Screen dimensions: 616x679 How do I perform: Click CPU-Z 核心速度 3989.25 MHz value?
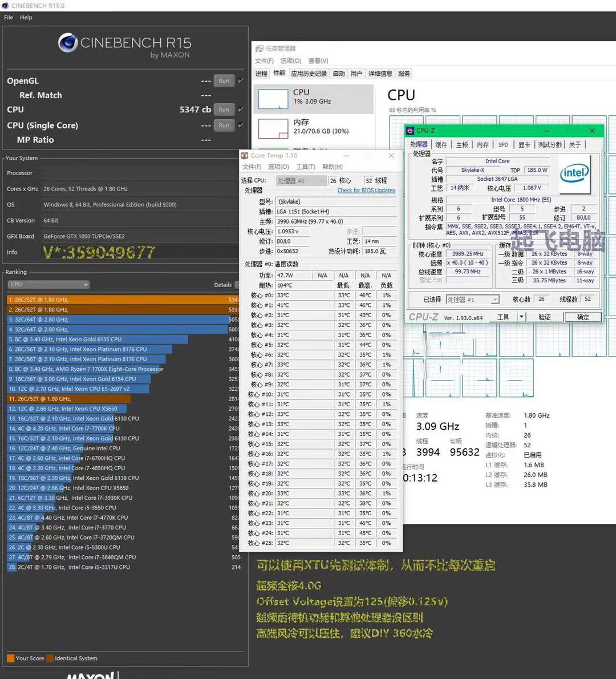point(468,254)
